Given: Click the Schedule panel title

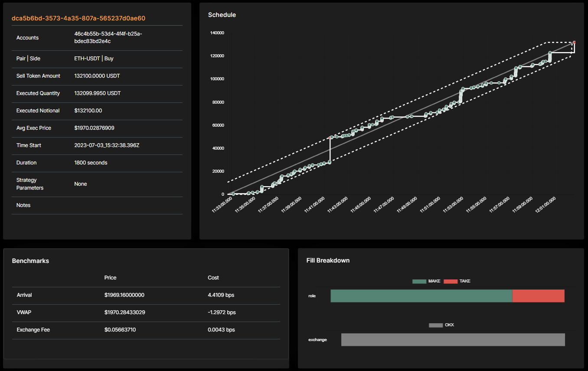Looking at the screenshot, I should coord(222,15).
